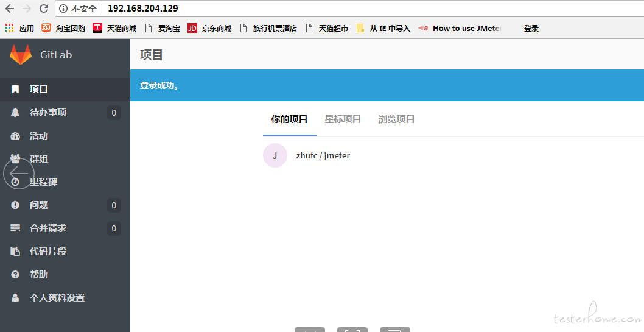Click the 淘宝团购 bookmark icon
The image size is (644, 332).
click(x=46, y=28)
